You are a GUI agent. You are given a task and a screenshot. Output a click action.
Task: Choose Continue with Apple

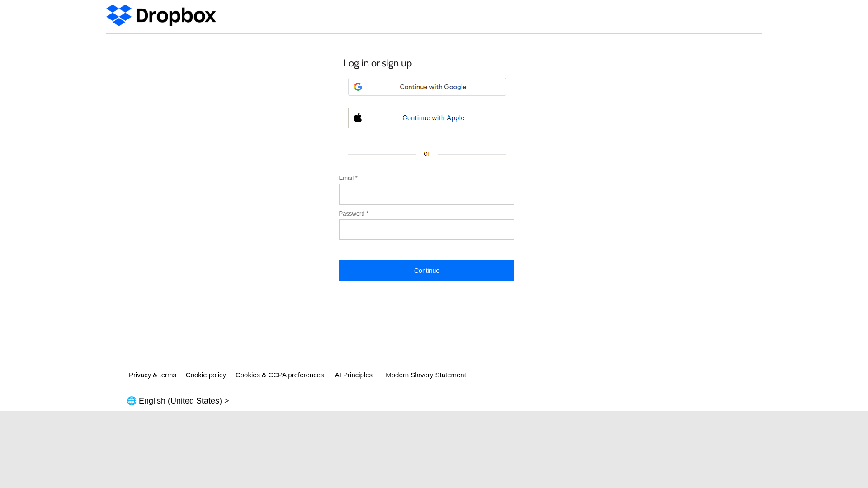pyautogui.click(x=427, y=118)
